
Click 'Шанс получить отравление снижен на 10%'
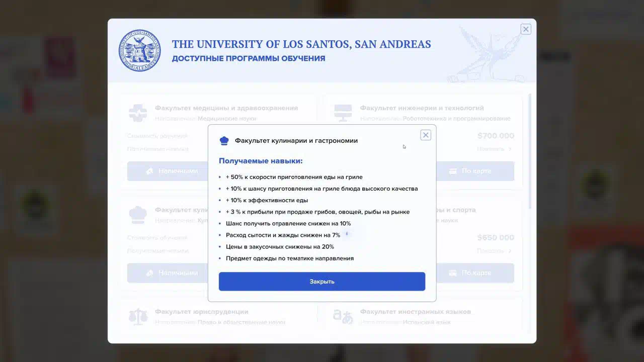288,223
